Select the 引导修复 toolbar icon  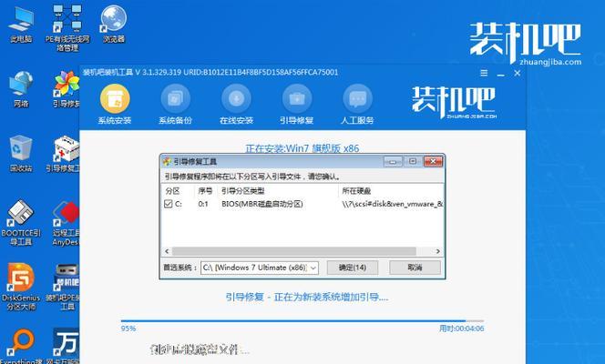[297, 104]
